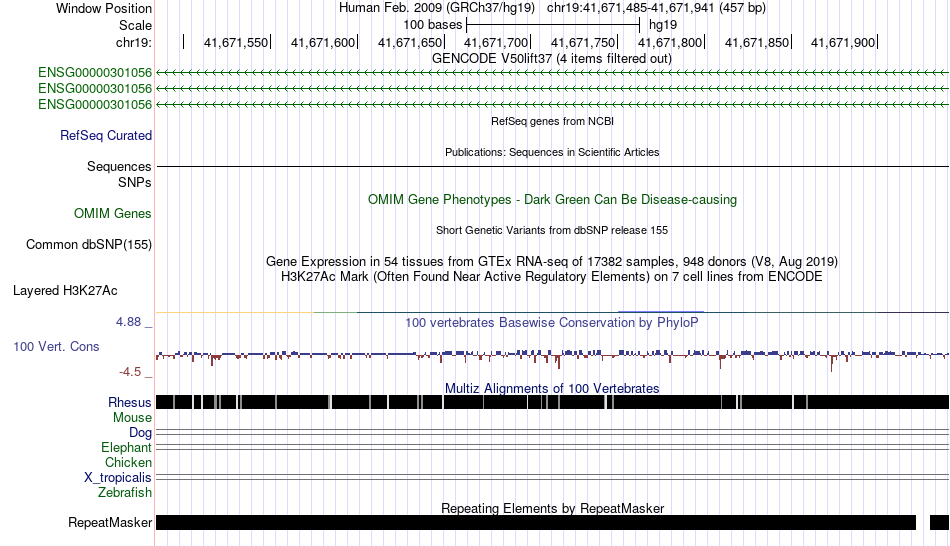Click Multiz Alignments of 100 Vertebrates title
The height and width of the screenshot is (546, 950).
pos(552,388)
